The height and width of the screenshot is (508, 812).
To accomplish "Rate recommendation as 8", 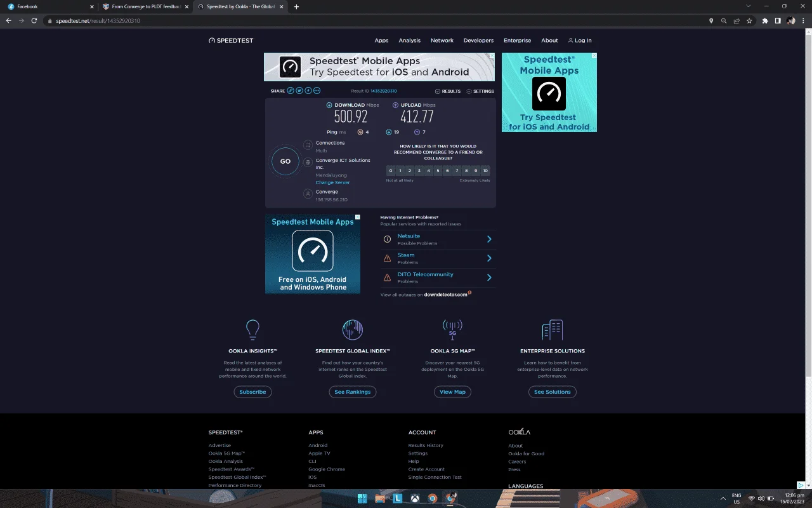I will point(466,171).
